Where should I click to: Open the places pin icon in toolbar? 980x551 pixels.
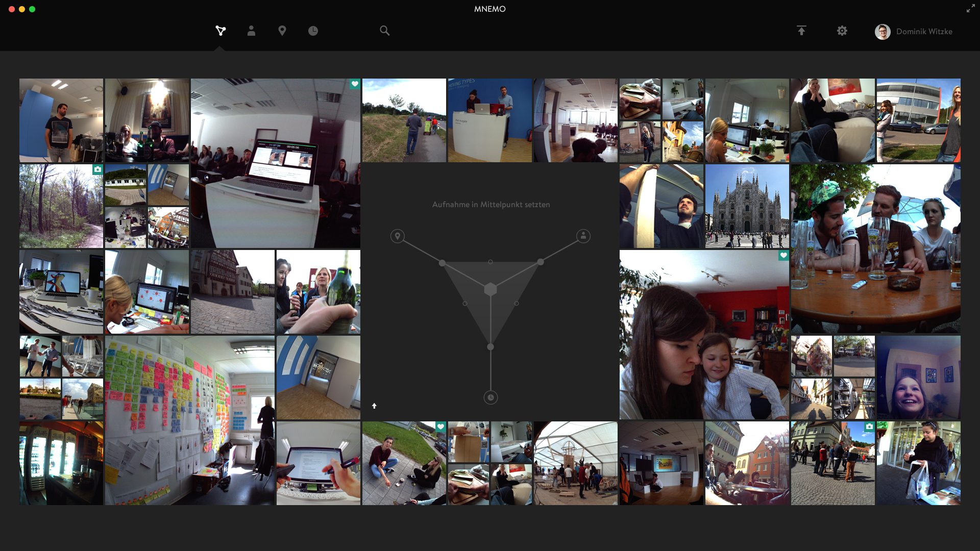[x=282, y=31]
